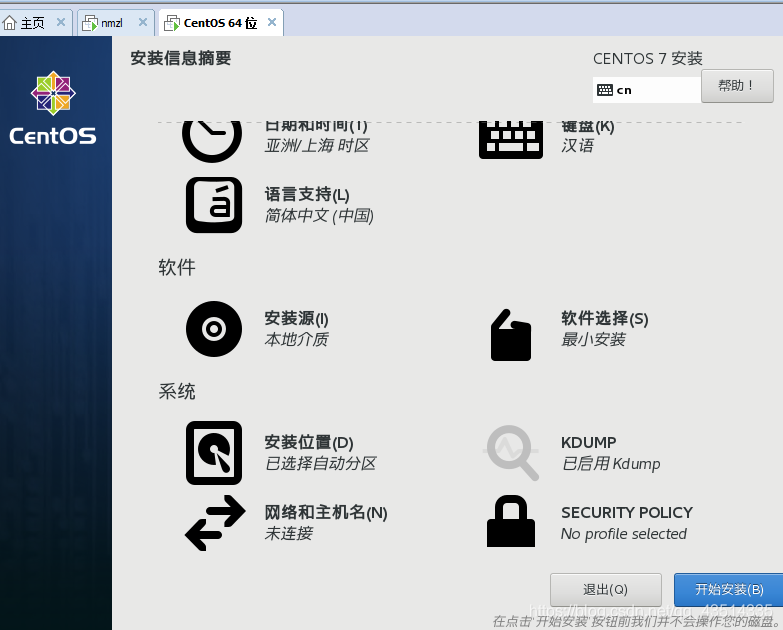The image size is (783, 630).
Task: Switch to the 主页 tab
Action: coord(35,22)
